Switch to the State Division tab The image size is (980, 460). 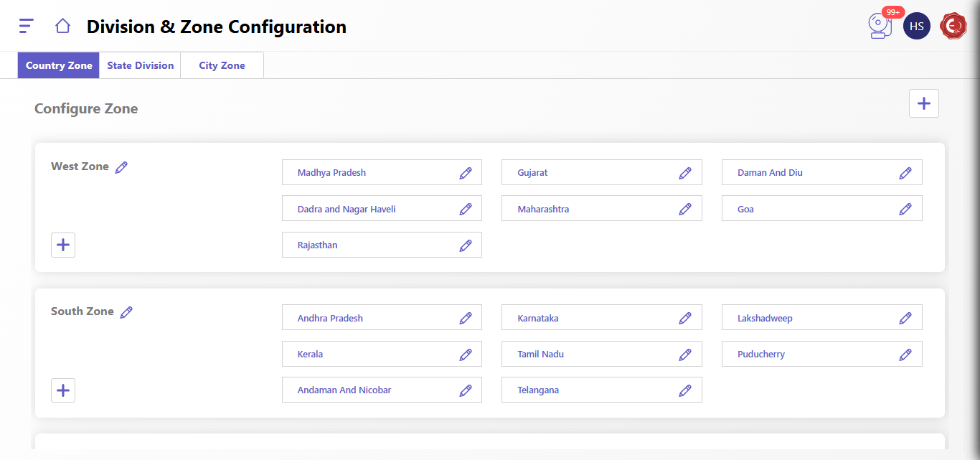pos(141,65)
